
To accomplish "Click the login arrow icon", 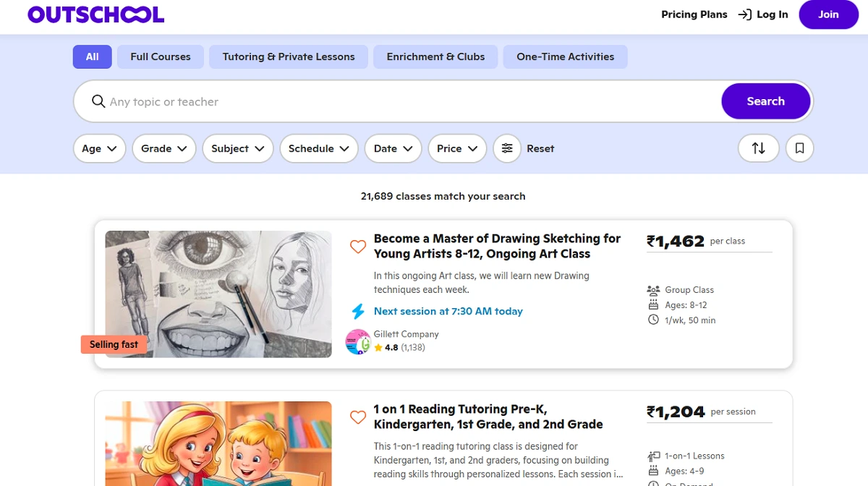I will coord(744,14).
